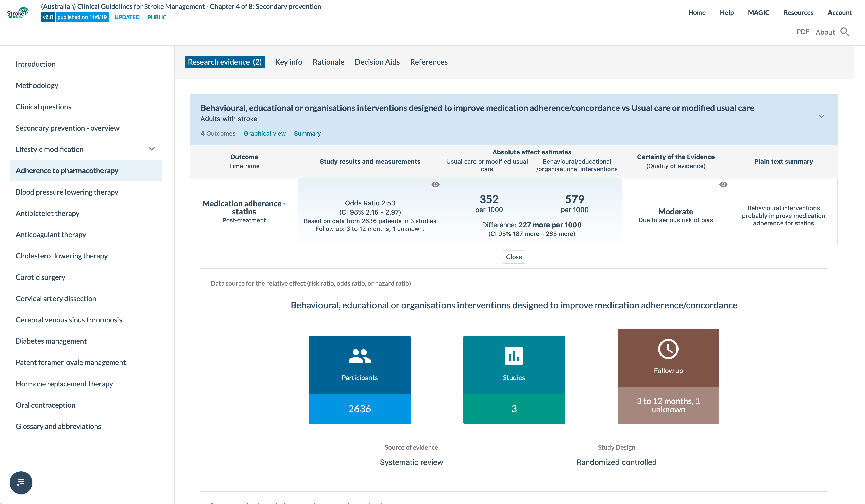Open the Graphical view link
Image resolution: width=865 pixels, height=504 pixels.
click(264, 133)
